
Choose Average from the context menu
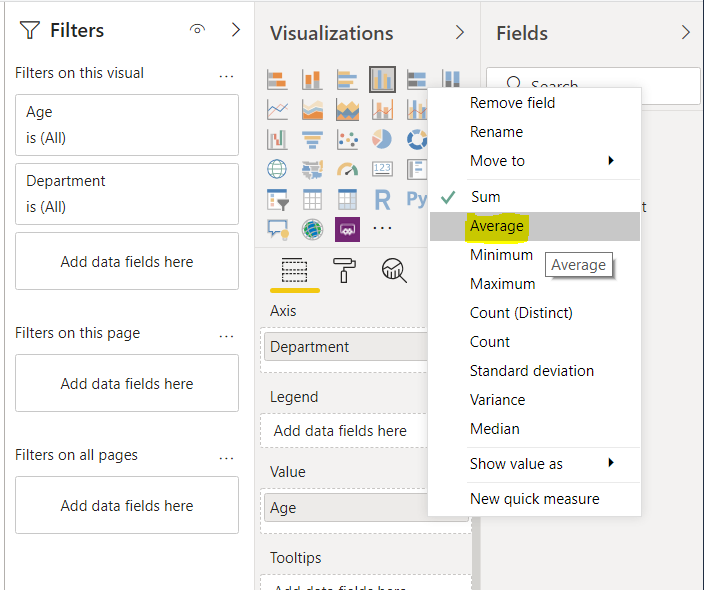[x=497, y=226]
